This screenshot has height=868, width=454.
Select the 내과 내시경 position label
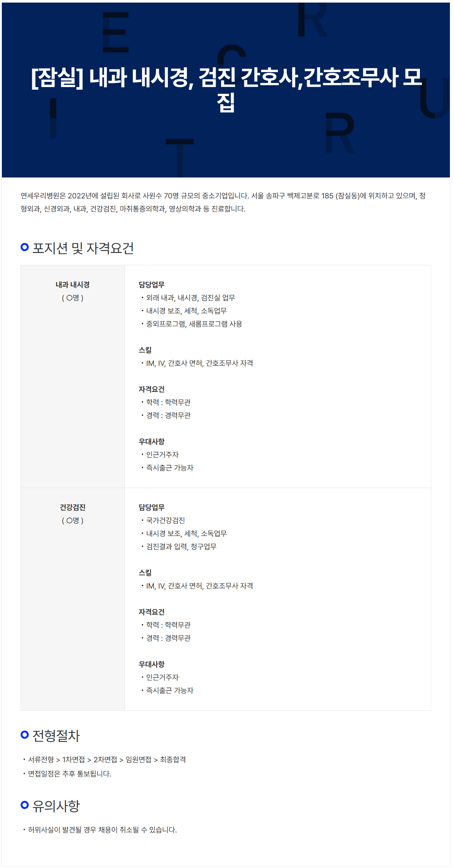point(73,285)
